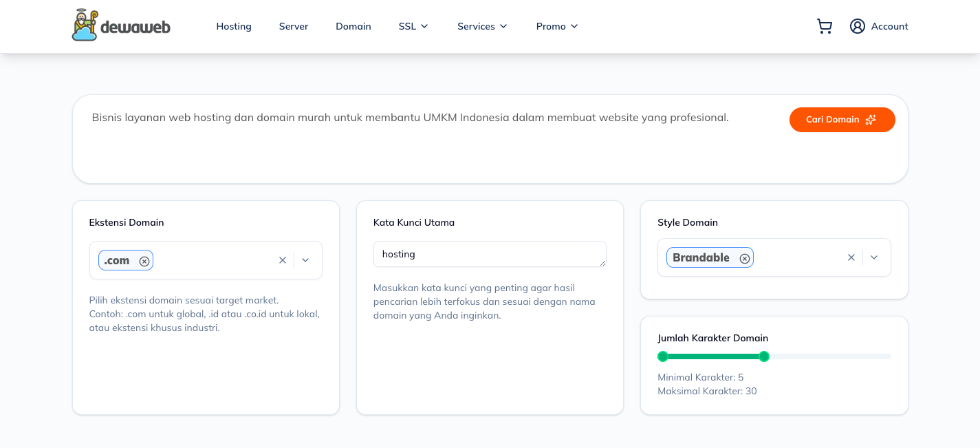
Task: Clear all selected domain styles
Action: point(851,257)
